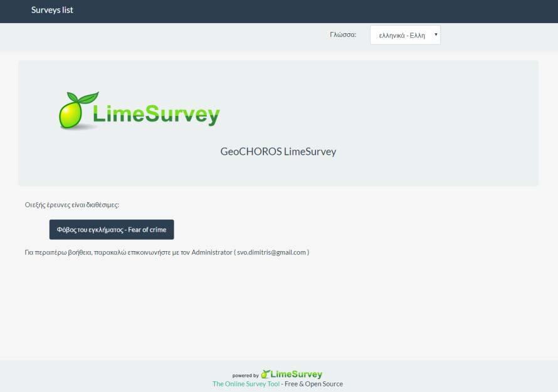
Task: Click the Γλώσσα: label
Action: coord(343,34)
